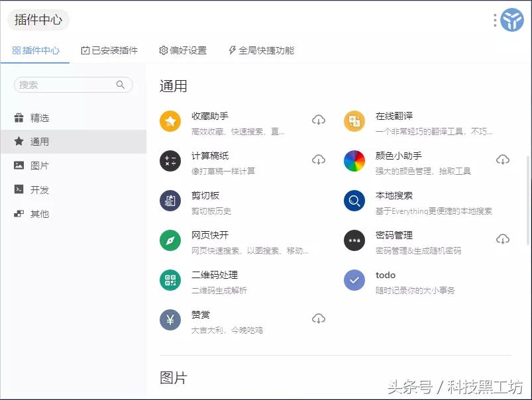Click the 剪切板 clipboard plugin icon
This screenshot has height=400, width=532.
pos(170,202)
